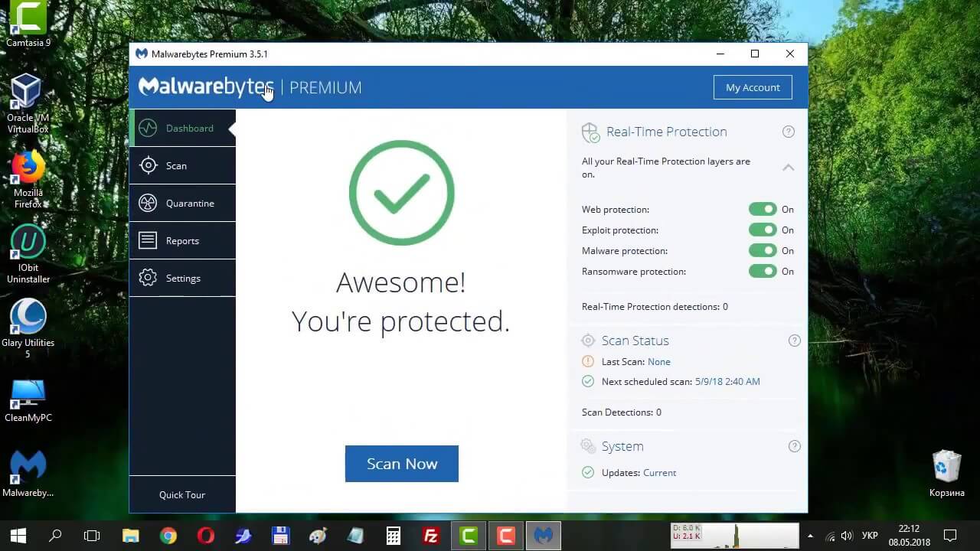This screenshot has width=980, height=551.
Task: Open the Scan section
Action: 182,165
